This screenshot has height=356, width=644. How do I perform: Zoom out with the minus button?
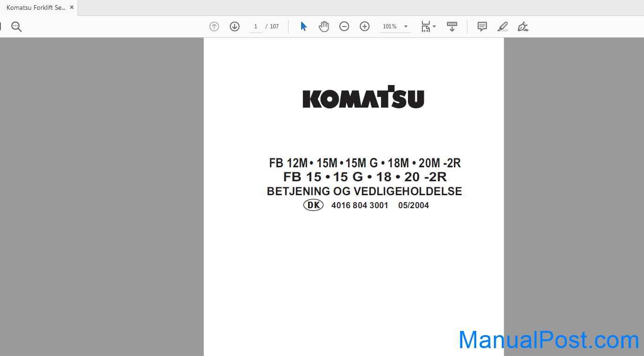point(344,26)
